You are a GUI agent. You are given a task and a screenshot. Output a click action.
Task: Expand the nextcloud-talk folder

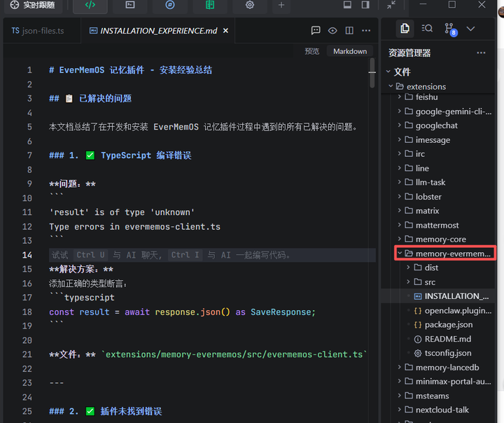point(399,410)
